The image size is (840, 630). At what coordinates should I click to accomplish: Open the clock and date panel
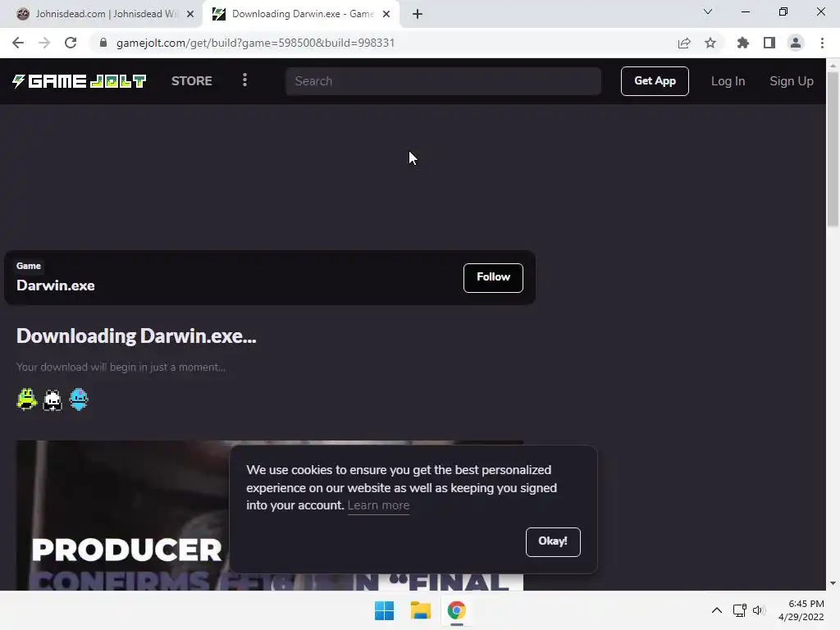pyautogui.click(x=801, y=610)
